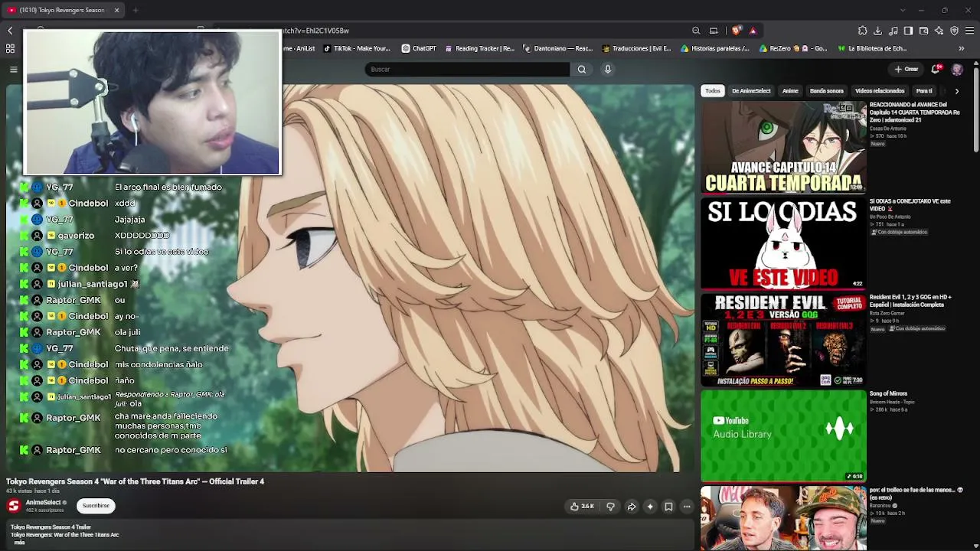Open the browser hamburger main menu
The width and height of the screenshot is (980, 551).
click(970, 31)
